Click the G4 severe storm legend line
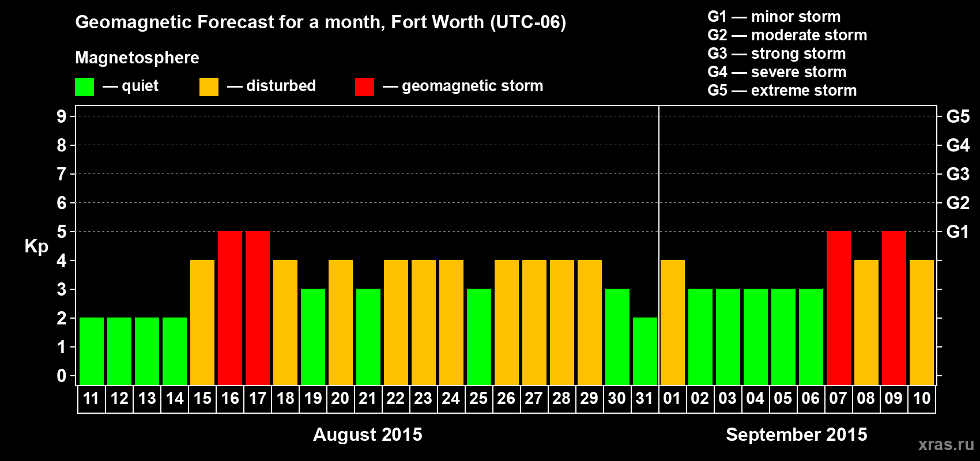 coord(777,72)
